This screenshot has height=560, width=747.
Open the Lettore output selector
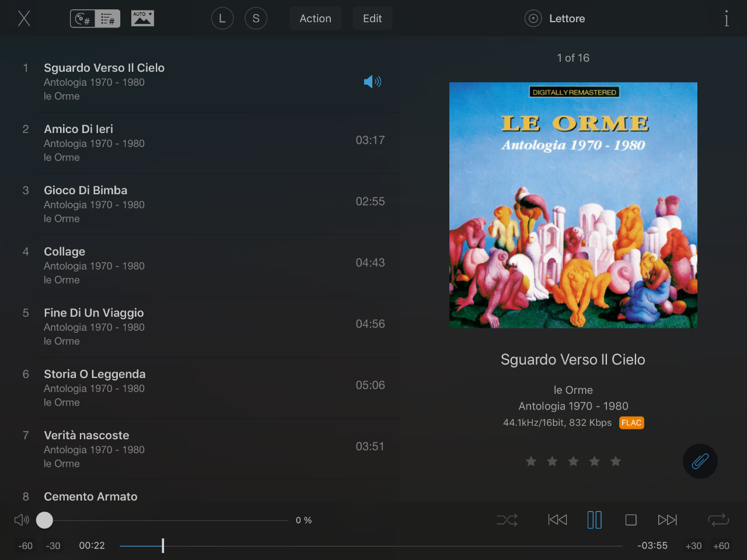[x=555, y=19]
